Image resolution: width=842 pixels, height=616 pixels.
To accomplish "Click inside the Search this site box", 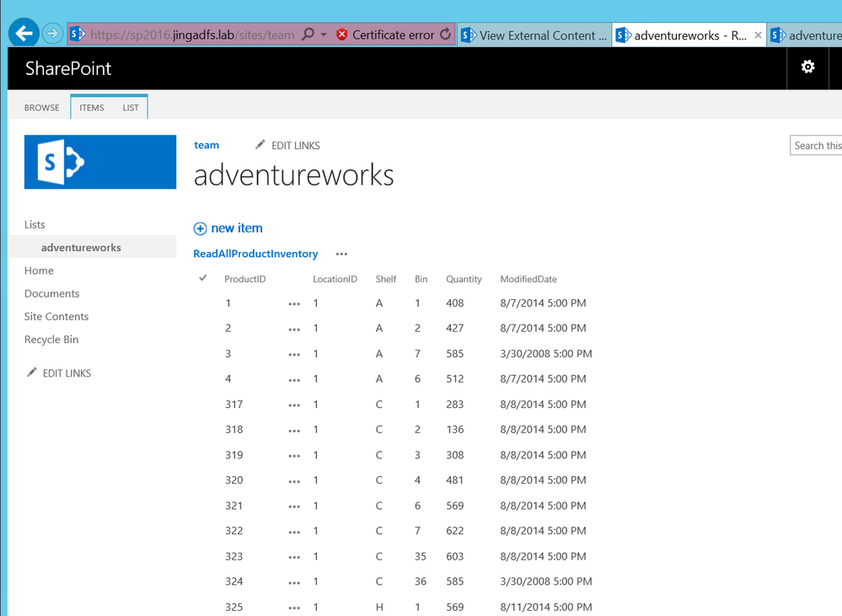I will (816, 146).
